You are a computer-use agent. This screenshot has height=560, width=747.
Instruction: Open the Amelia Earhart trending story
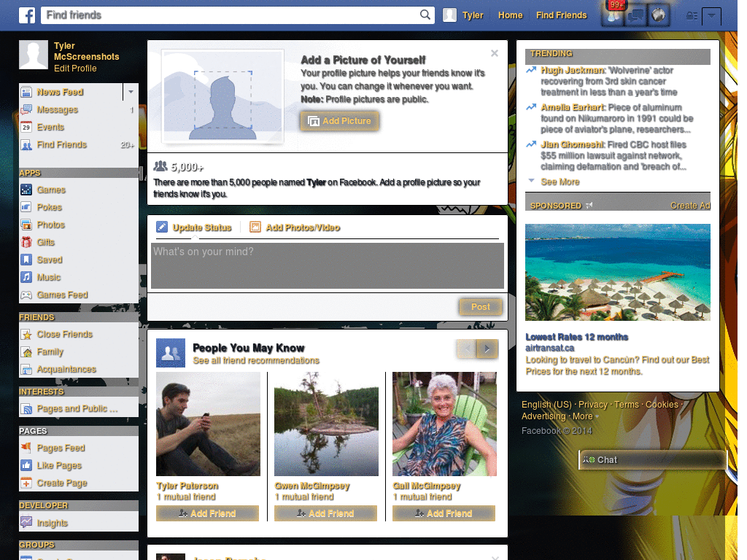click(573, 107)
